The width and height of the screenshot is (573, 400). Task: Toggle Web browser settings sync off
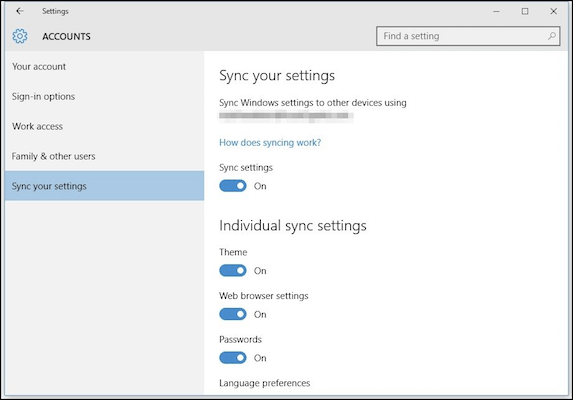click(x=233, y=314)
